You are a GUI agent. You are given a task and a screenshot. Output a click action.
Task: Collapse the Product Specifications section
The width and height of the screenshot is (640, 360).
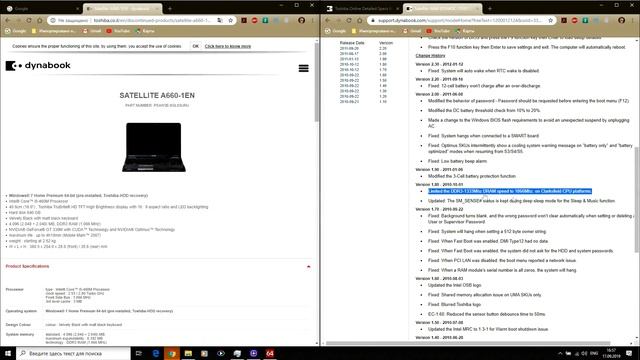(309, 267)
